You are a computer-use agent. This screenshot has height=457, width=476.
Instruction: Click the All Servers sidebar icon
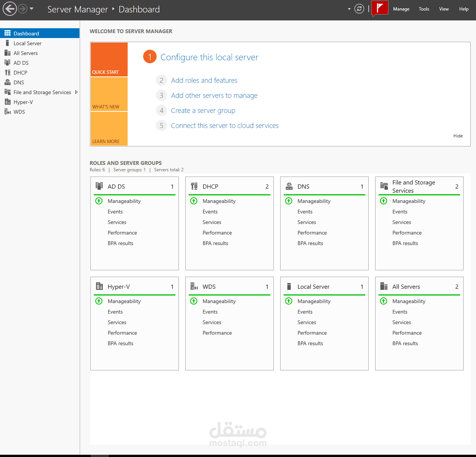[x=8, y=53]
